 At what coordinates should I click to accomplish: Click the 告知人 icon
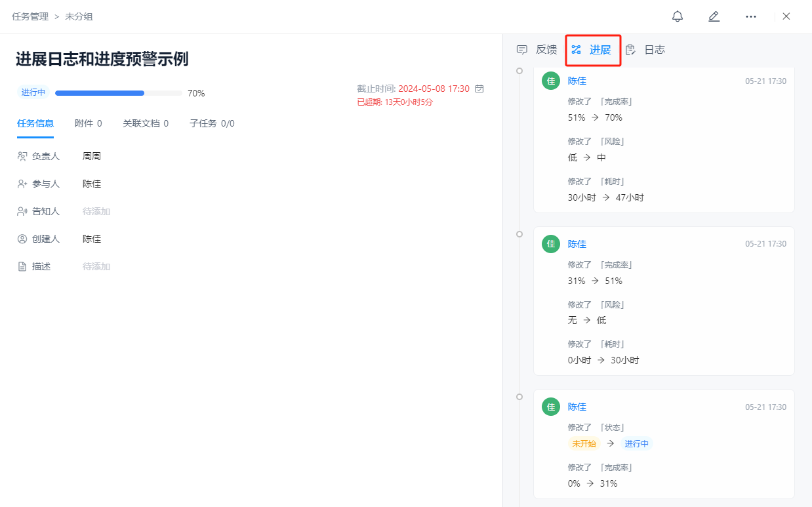(22, 211)
